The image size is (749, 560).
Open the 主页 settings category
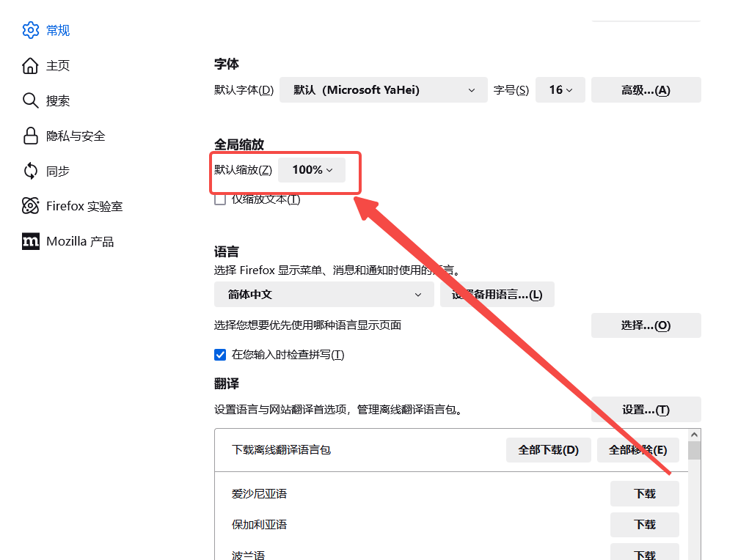click(x=58, y=66)
